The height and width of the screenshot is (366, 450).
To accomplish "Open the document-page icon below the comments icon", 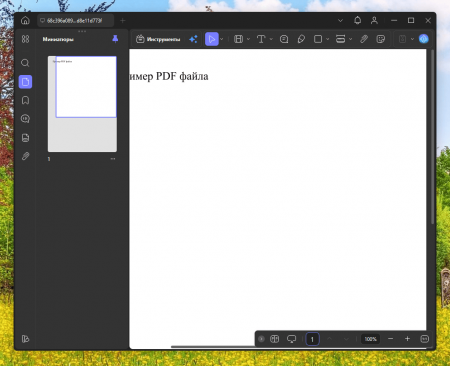I will tap(25, 138).
